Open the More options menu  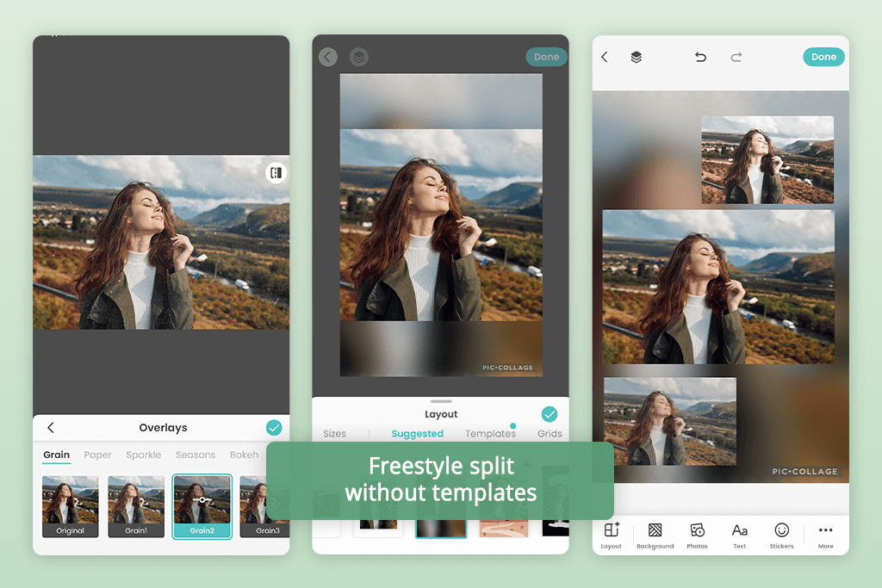coord(825,535)
